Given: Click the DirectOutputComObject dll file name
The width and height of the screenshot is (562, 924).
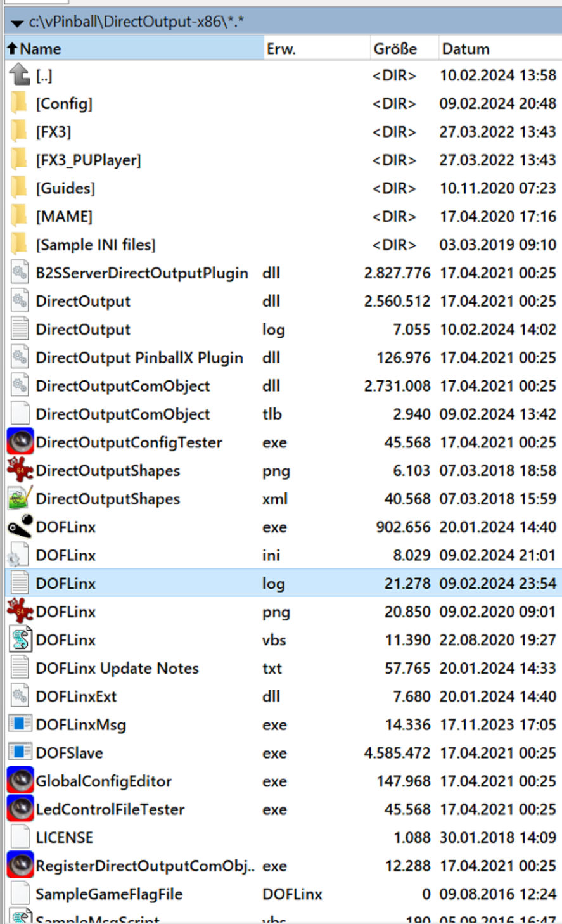Looking at the screenshot, I should pyautogui.click(x=123, y=385).
